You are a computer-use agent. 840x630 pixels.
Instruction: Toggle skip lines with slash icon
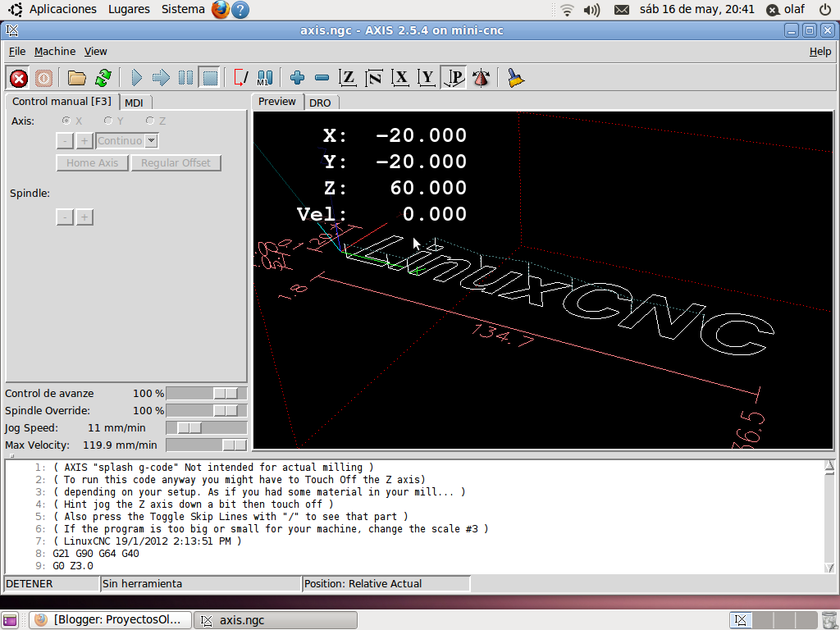tap(240, 78)
